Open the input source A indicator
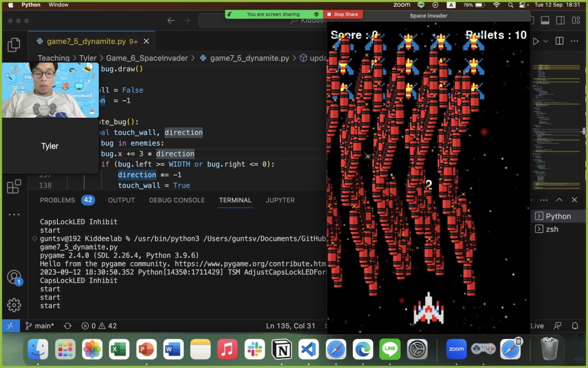 (x=451, y=5)
